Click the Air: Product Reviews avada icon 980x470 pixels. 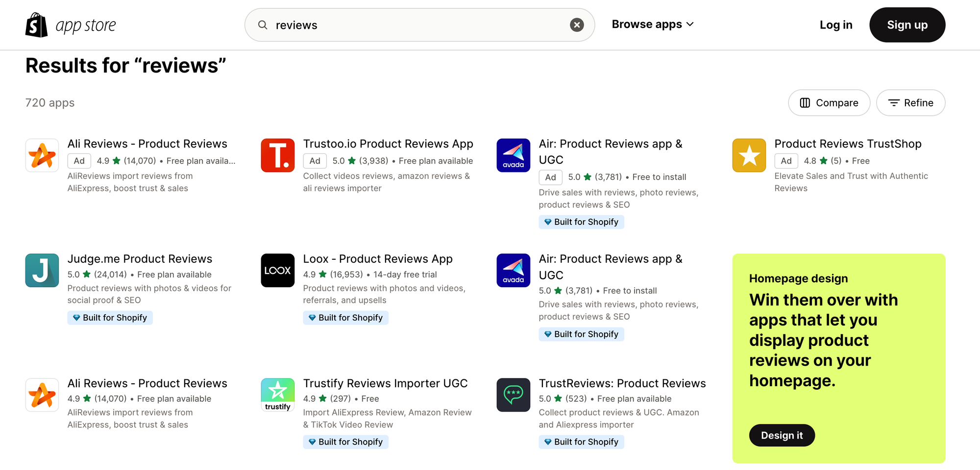pyautogui.click(x=513, y=155)
